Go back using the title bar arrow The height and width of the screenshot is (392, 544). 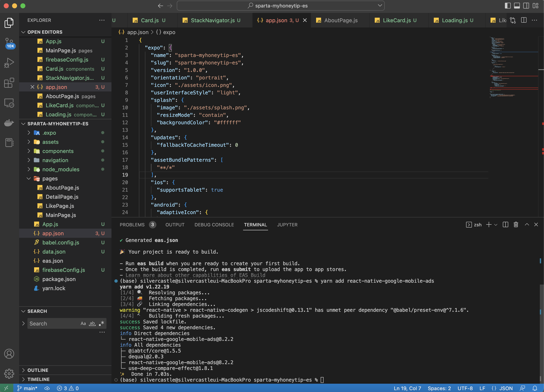[x=161, y=6]
